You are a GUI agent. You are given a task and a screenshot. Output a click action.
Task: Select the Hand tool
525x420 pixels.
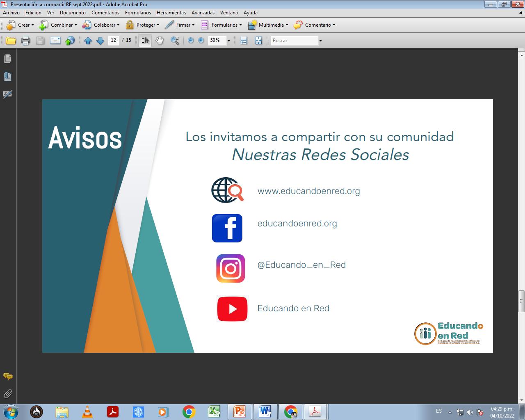[160, 41]
